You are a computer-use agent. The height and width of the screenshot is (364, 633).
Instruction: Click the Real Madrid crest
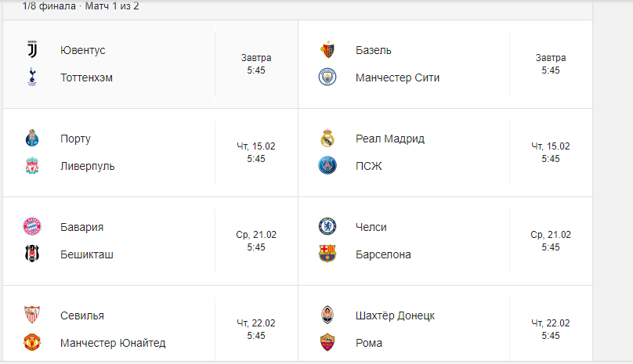coord(327,139)
